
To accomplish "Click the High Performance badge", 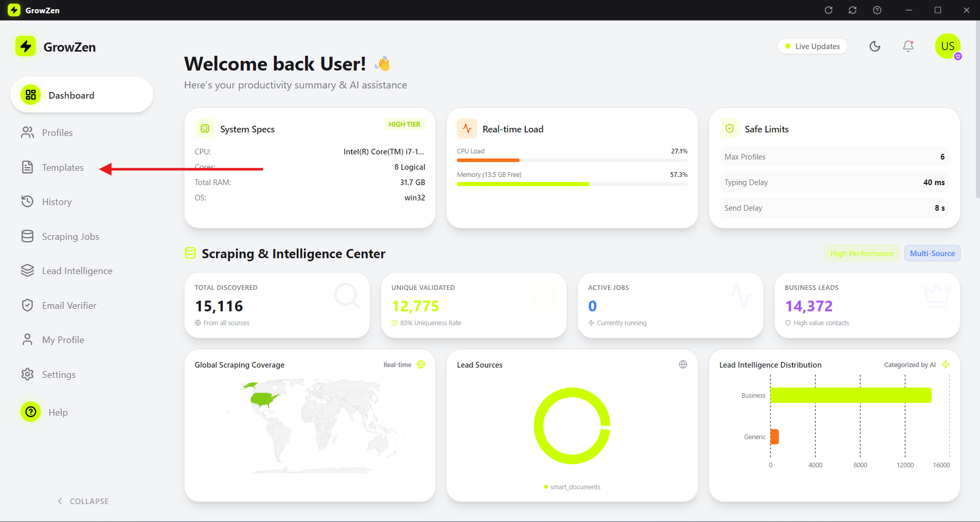I will 861,254.
